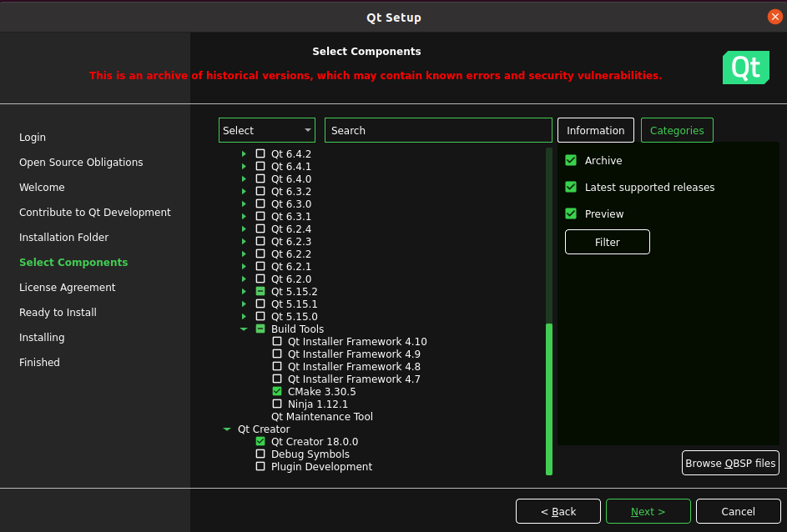Click the Welcome step label
This screenshot has height=532, width=787.
coord(42,188)
